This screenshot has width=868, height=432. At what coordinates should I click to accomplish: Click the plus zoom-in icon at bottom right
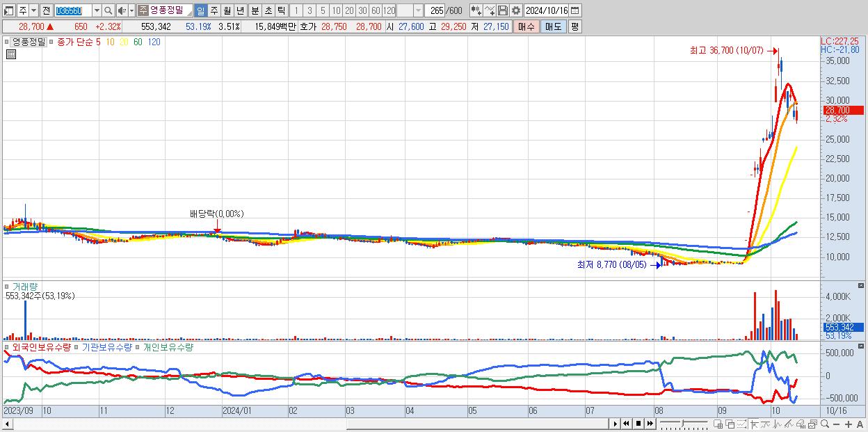point(849,424)
